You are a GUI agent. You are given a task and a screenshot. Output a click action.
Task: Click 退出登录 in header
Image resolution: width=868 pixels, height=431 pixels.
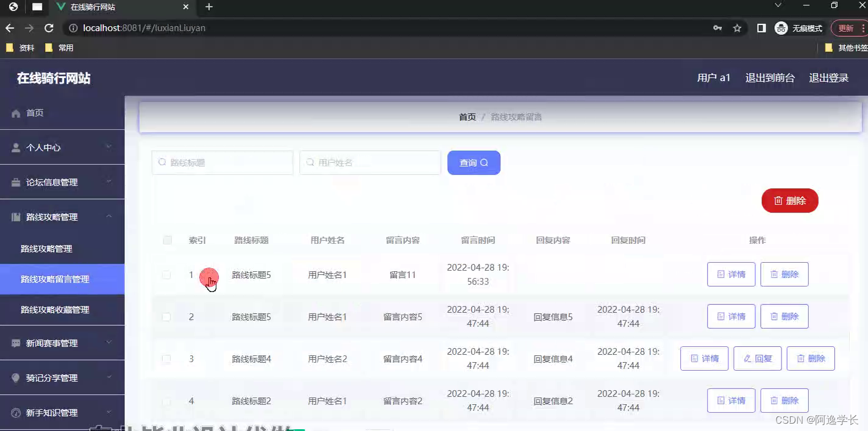(828, 78)
